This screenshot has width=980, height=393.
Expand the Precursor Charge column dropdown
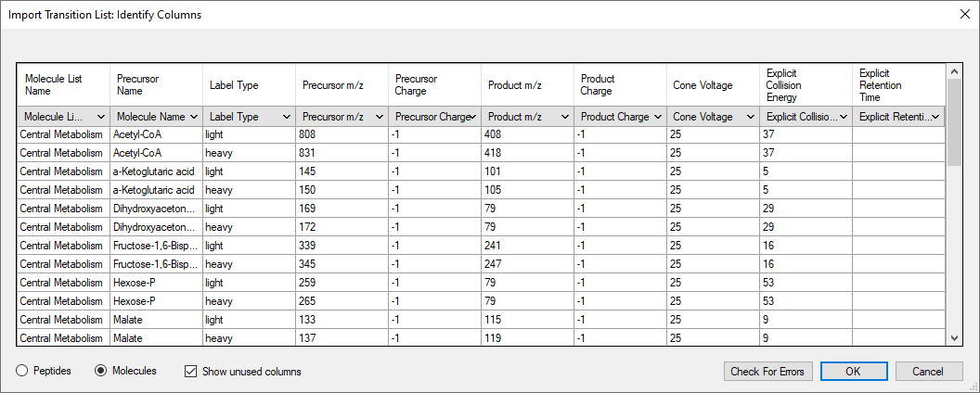(434, 117)
